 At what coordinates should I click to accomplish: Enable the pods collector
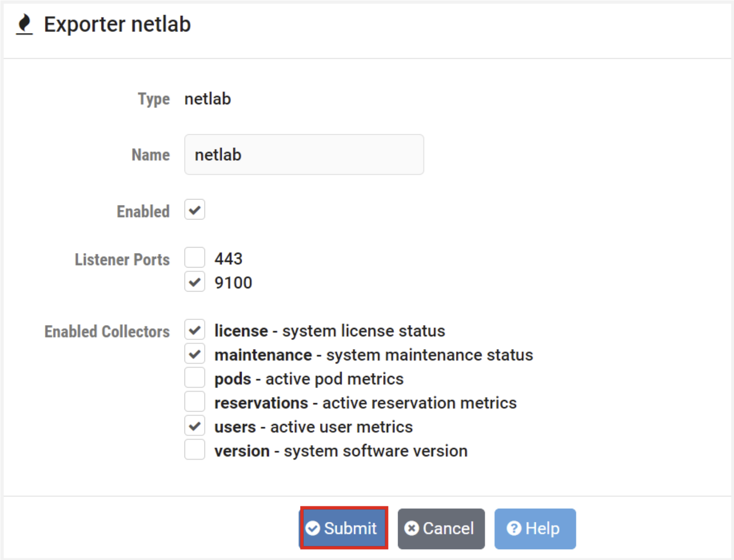[x=194, y=378]
